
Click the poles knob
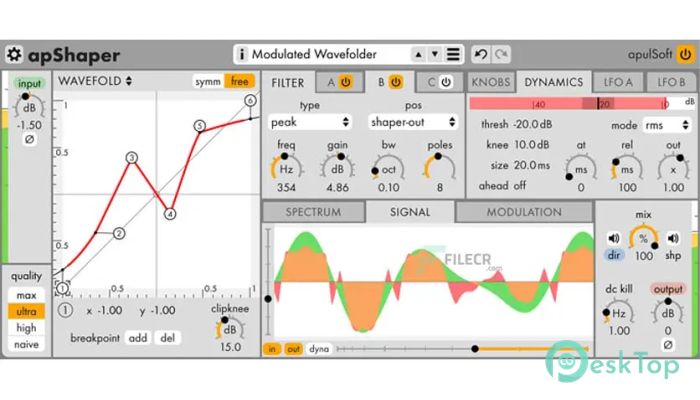click(440, 169)
